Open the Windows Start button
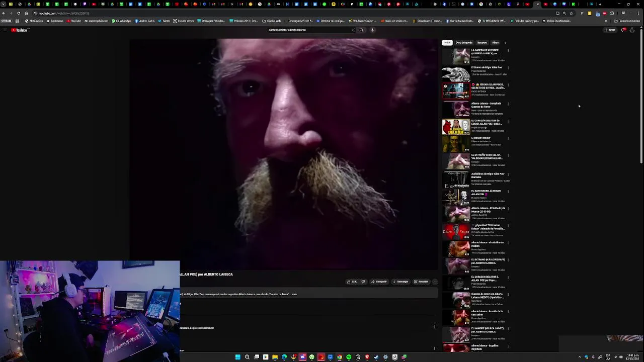This screenshot has width=644, height=362. 238,357
